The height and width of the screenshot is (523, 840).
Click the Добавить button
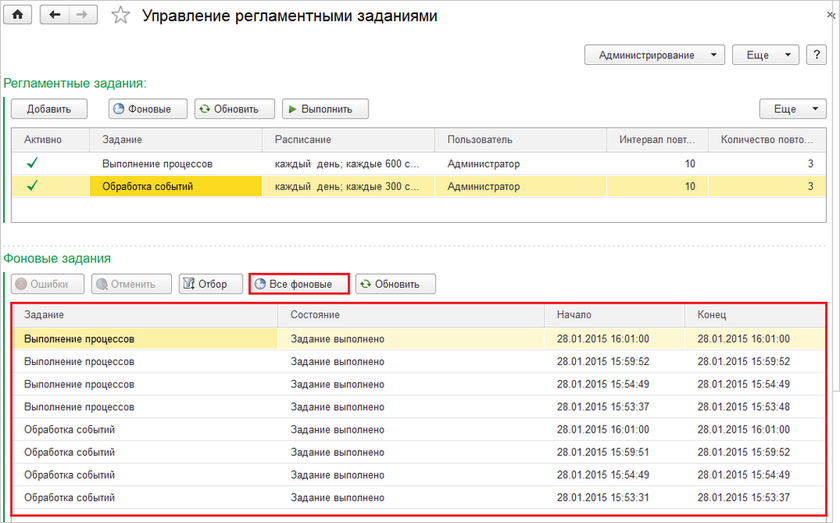(x=48, y=109)
